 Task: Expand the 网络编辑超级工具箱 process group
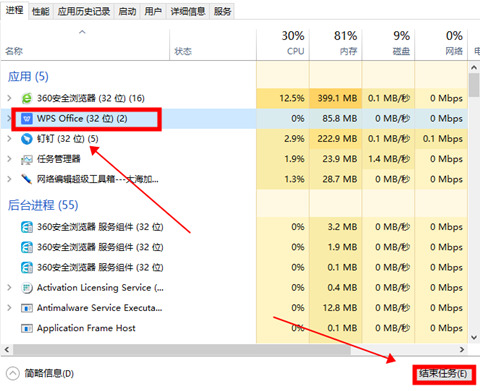point(9,179)
